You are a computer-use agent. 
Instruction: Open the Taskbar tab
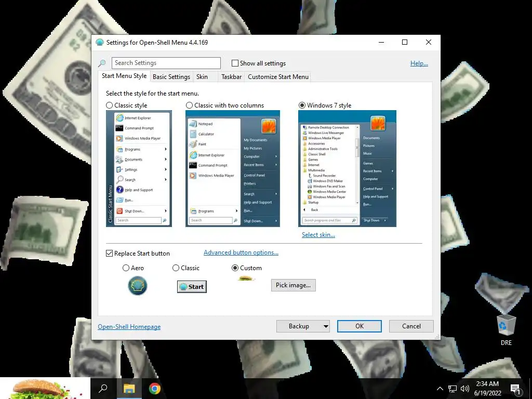point(231,77)
